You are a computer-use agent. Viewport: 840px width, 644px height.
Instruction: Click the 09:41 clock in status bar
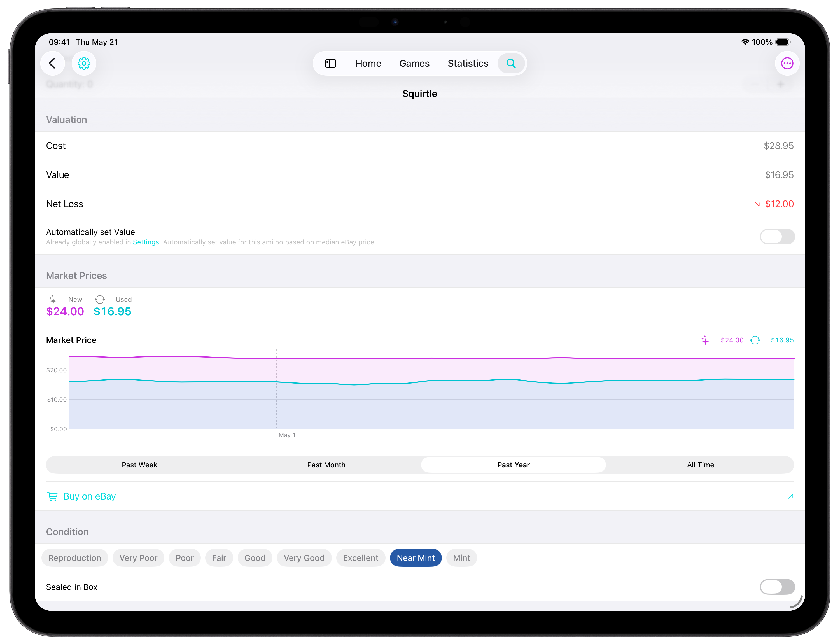(x=59, y=42)
